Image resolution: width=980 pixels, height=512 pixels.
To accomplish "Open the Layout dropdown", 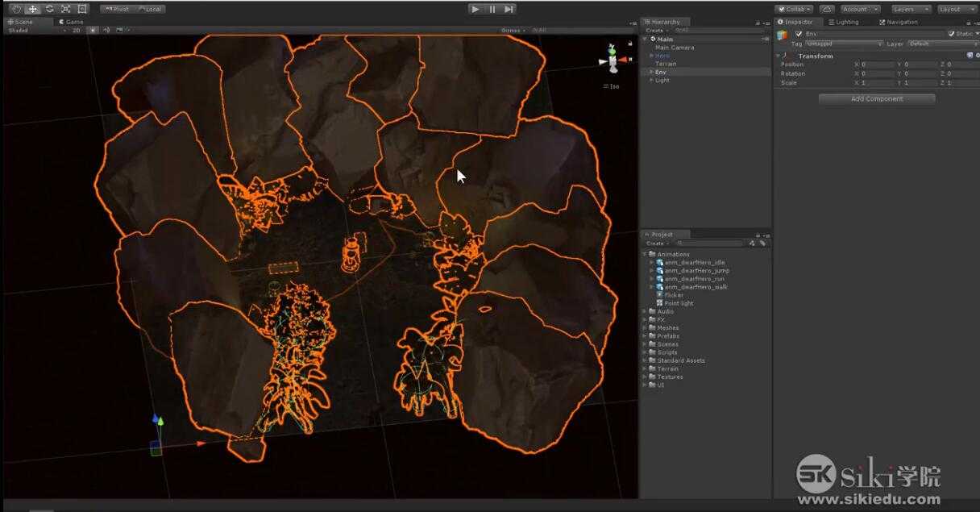I will [x=956, y=9].
